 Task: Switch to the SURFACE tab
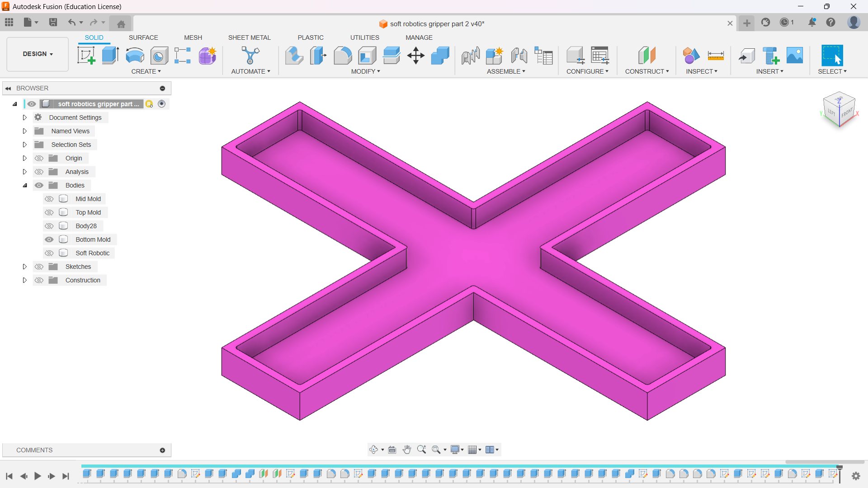point(143,38)
